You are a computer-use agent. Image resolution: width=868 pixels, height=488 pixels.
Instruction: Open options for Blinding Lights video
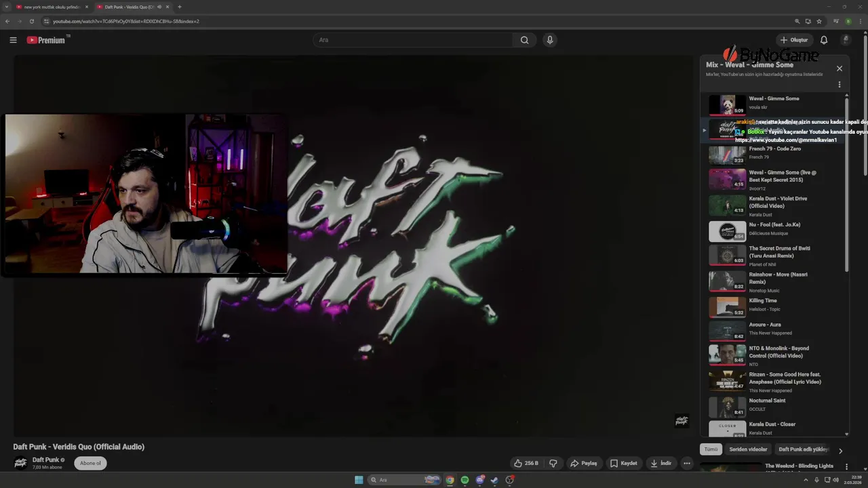coord(846,466)
